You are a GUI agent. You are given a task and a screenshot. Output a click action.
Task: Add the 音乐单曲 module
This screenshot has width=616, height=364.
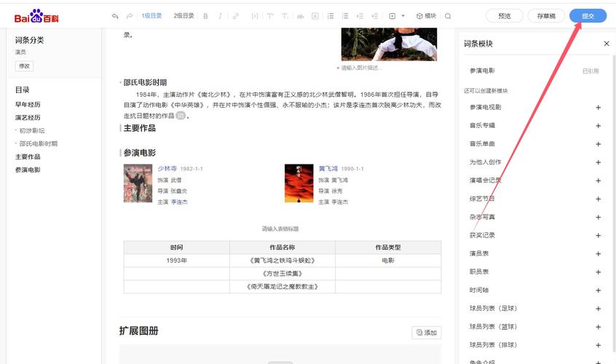598,144
